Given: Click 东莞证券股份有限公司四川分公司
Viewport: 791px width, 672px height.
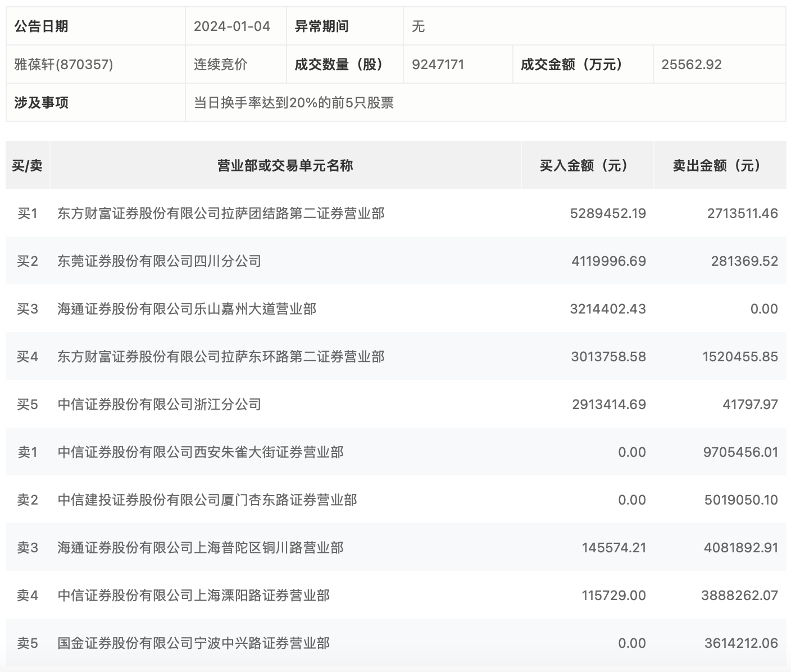Looking at the screenshot, I should tap(160, 261).
